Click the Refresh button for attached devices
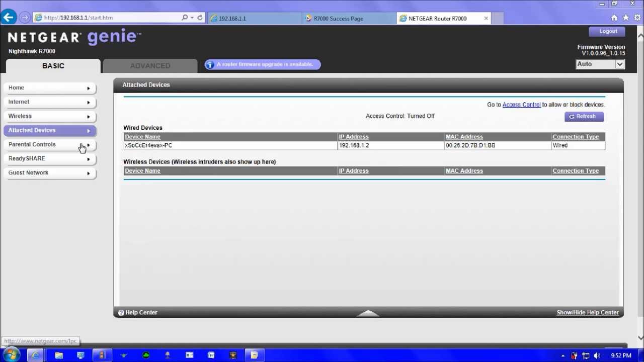The width and height of the screenshot is (644, 362). tap(584, 117)
